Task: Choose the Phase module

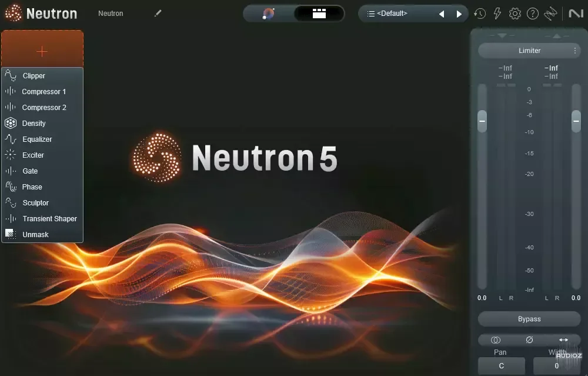Action: (42, 187)
